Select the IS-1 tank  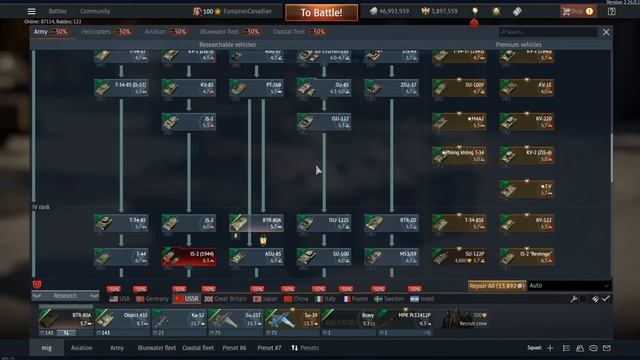[x=189, y=122]
